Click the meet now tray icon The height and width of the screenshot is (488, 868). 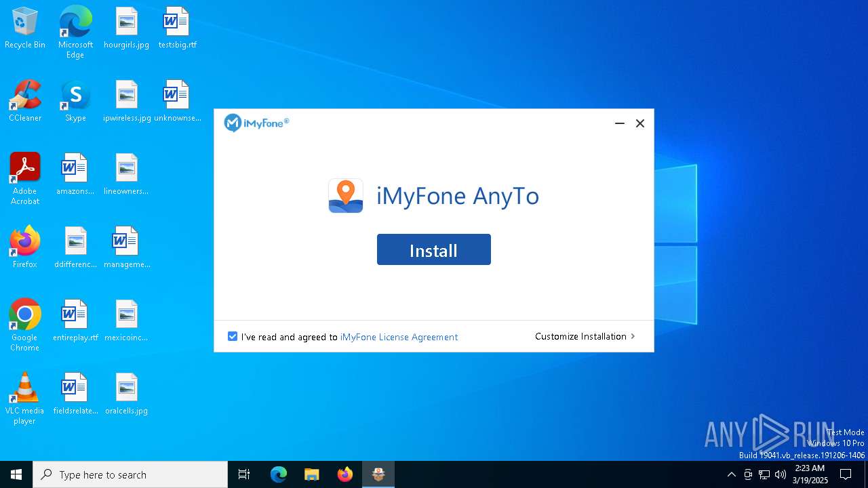[x=748, y=474]
